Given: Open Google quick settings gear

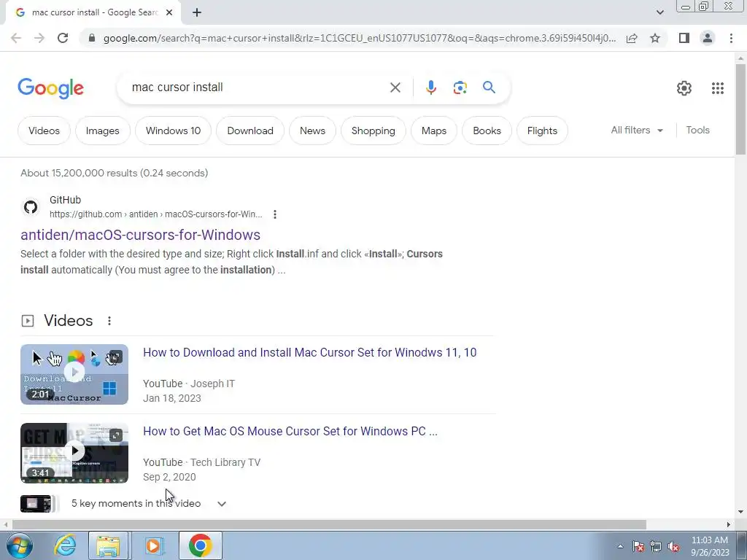Looking at the screenshot, I should 684,88.
